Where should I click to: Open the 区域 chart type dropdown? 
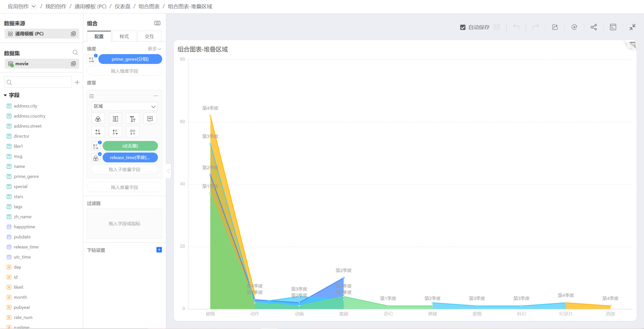(x=124, y=107)
